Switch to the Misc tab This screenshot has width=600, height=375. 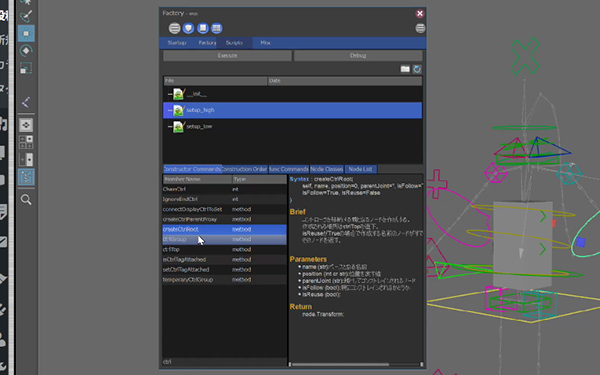(266, 43)
